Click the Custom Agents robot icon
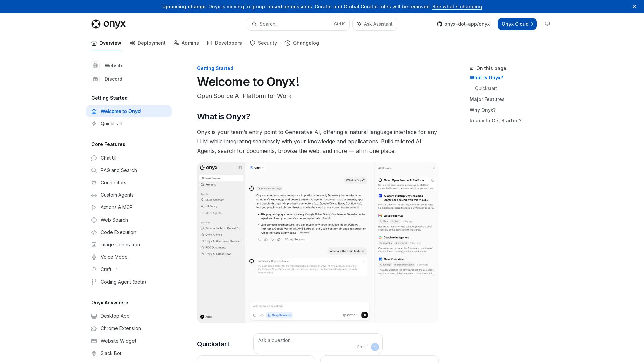The width and height of the screenshot is (644, 362). coord(94,195)
